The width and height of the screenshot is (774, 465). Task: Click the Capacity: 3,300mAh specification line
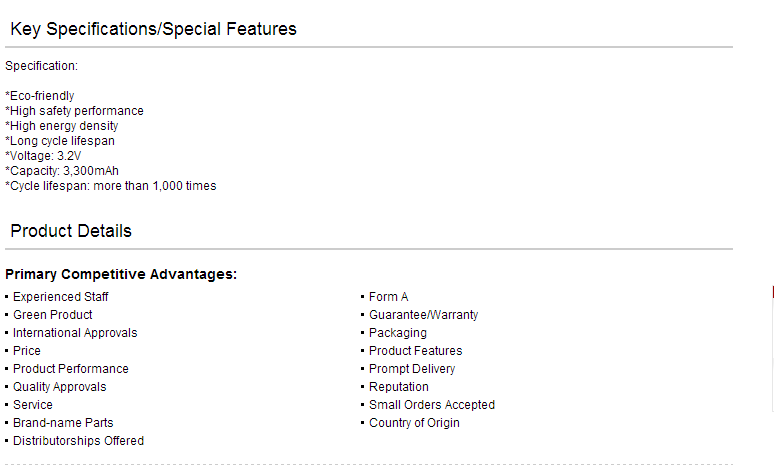pyautogui.click(x=62, y=171)
